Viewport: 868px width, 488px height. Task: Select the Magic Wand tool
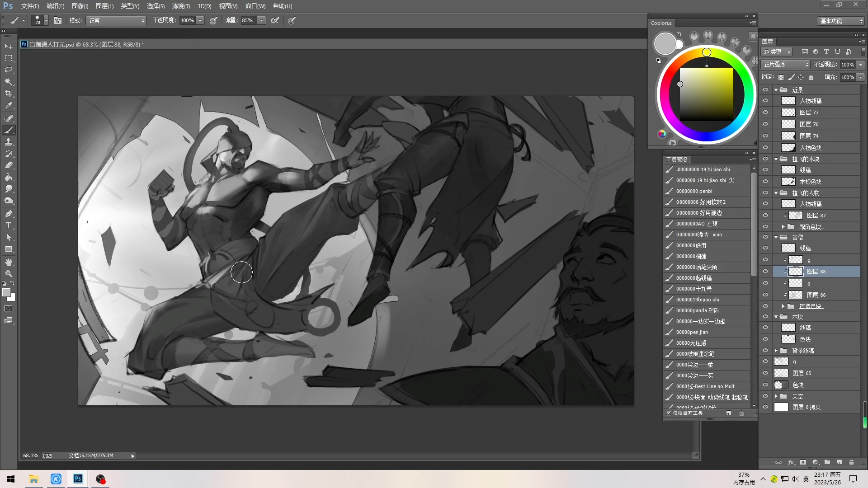(x=9, y=82)
